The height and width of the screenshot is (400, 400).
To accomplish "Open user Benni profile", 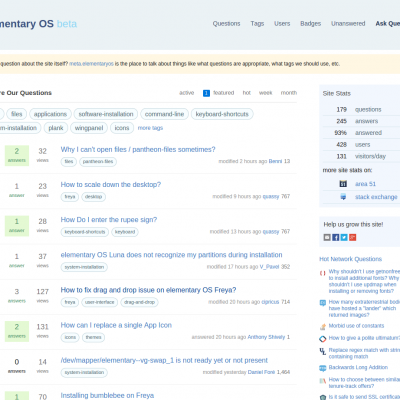I will 275,161.
